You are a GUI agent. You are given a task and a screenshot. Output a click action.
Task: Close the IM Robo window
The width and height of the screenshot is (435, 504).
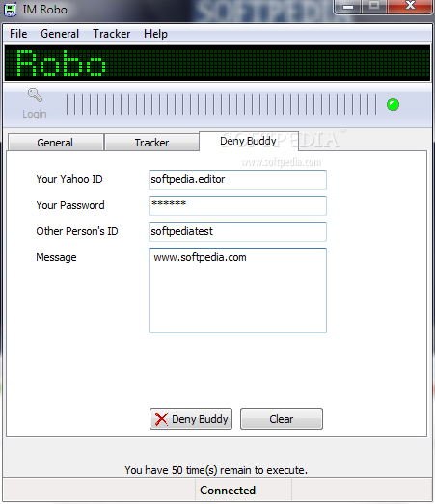[x=410, y=7]
